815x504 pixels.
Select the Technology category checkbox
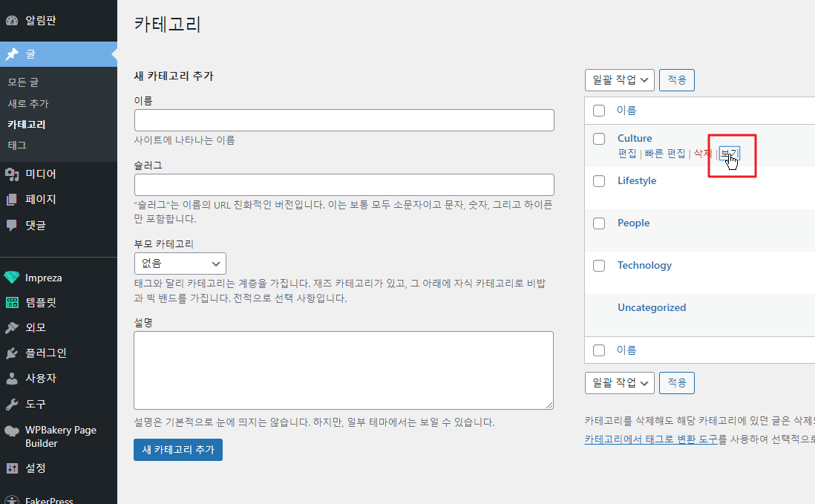pyautogui.click(x=599, y=266)
